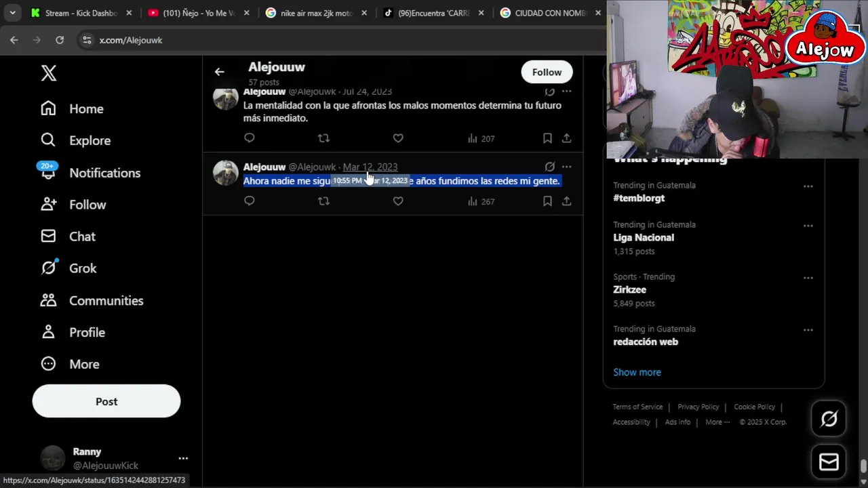
Task: Repost the Jul 24, 2023 post
Action: (323, 138)
